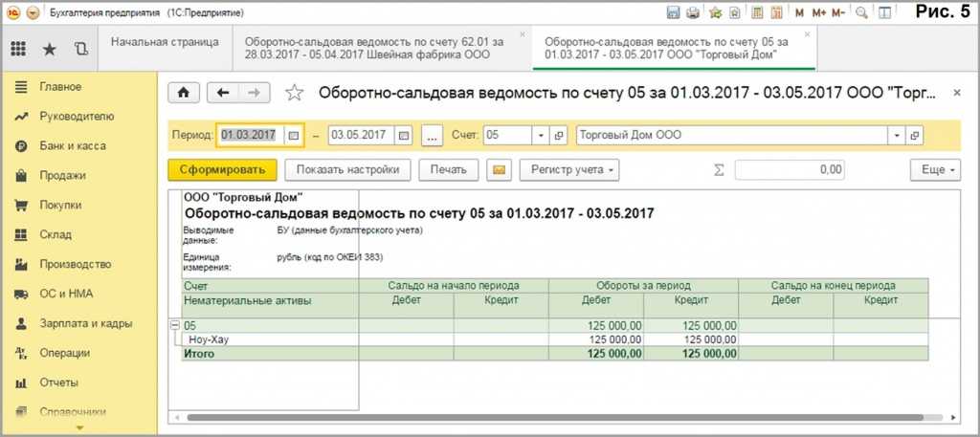Open the account 05 field open-form icon
The image size is (980, 437).
point(558,135)
